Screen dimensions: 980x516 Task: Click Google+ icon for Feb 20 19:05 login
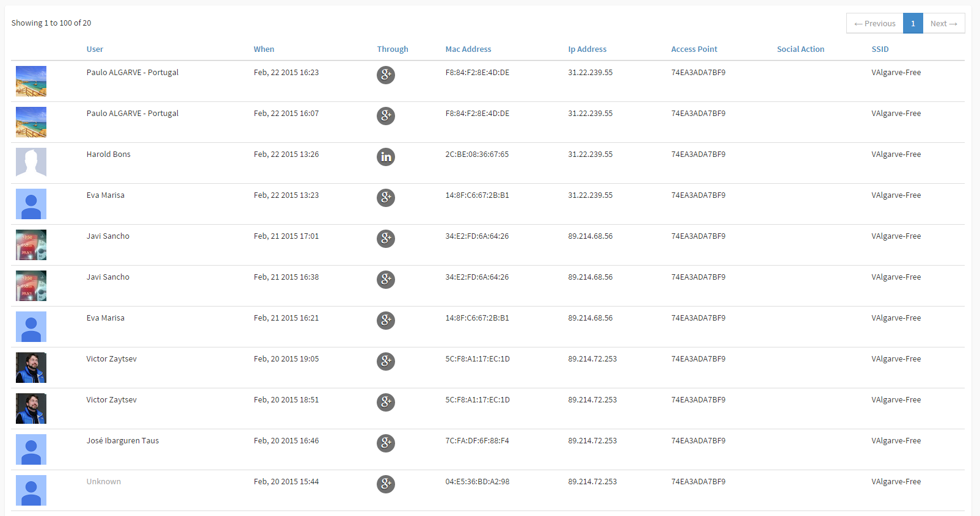[x=386, y=362]
